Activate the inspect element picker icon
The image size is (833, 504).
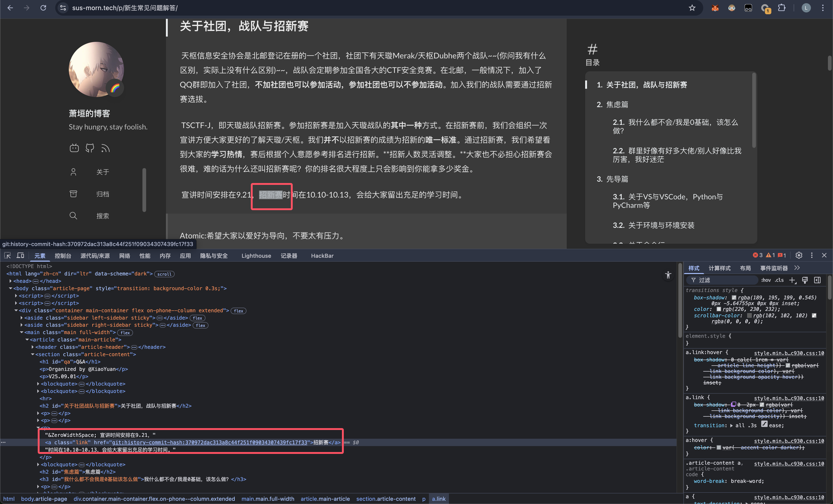(x=7, y=255)
